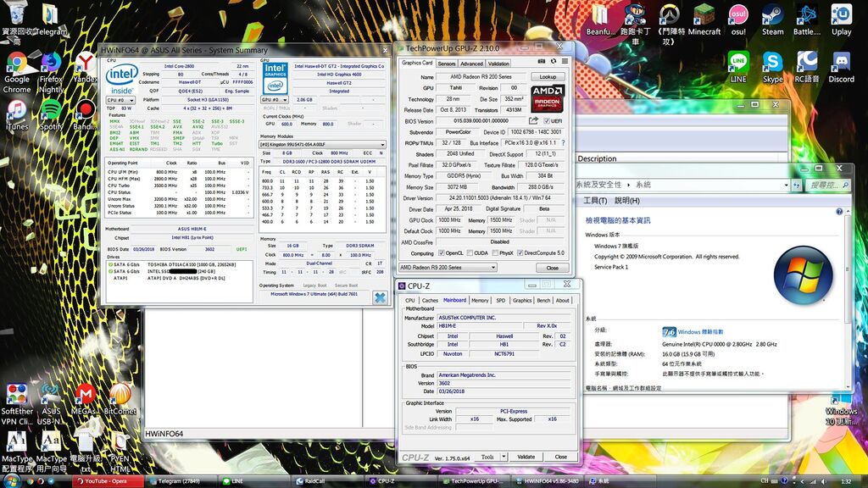Screen dimensions: 868x488
Task: Open CPU #0 dropdown in HWiNFO
Action: [120, 100]
